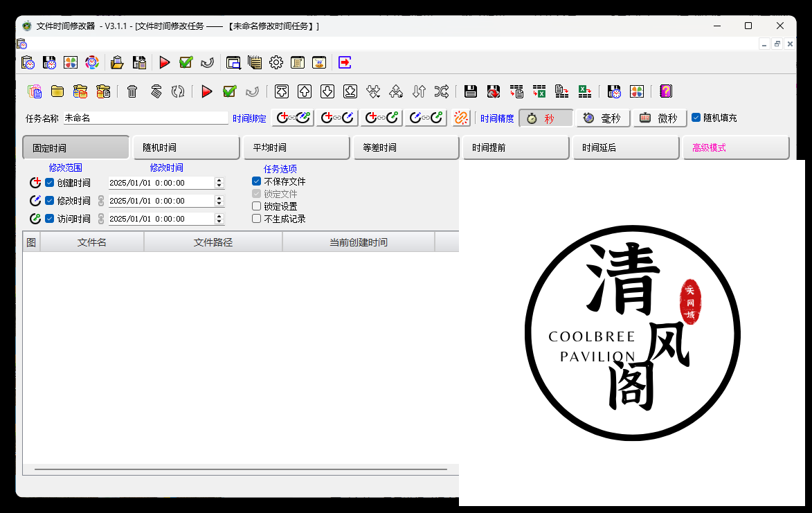
Task: Open the 高级模式 tab
Action: click(736, 148)
